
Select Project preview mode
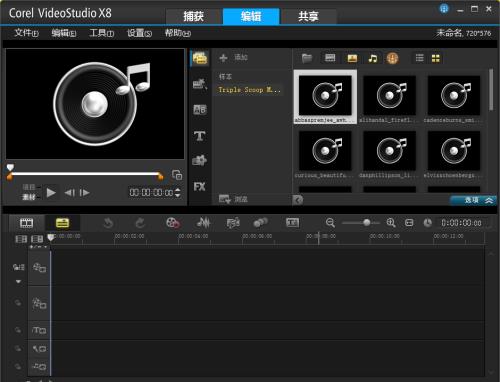point(29,187)
